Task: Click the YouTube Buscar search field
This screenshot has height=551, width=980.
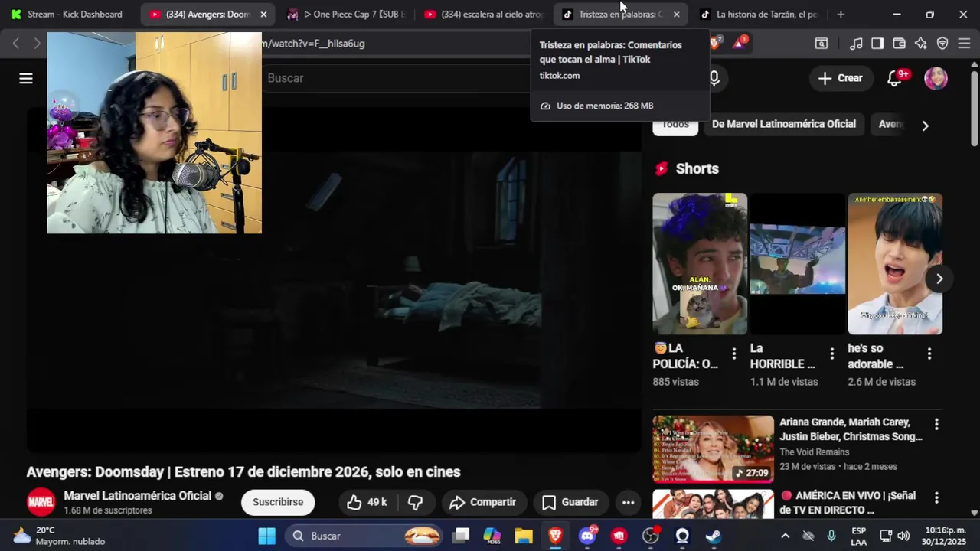Action: [x=398, y=78]
